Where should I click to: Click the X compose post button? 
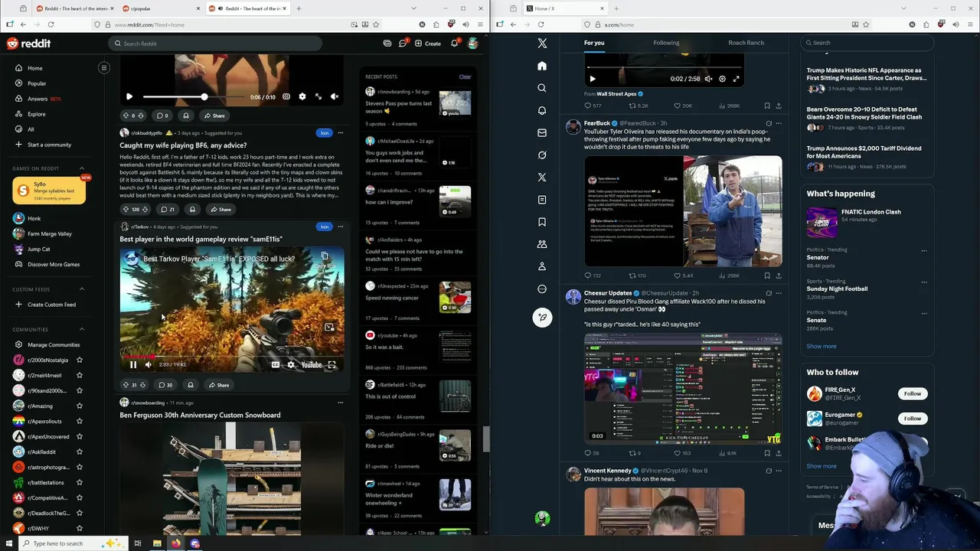[542, 317]
